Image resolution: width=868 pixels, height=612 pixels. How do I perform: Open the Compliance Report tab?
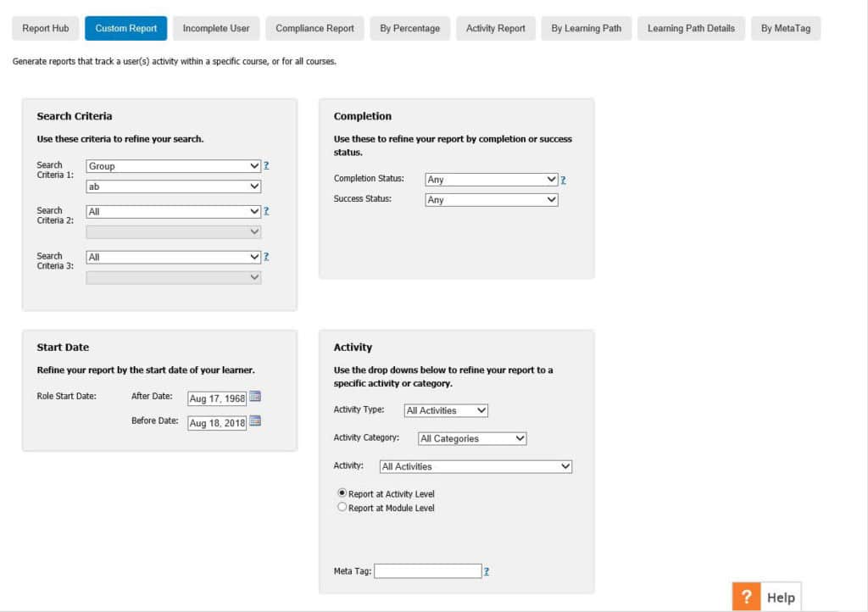[314, 28]
